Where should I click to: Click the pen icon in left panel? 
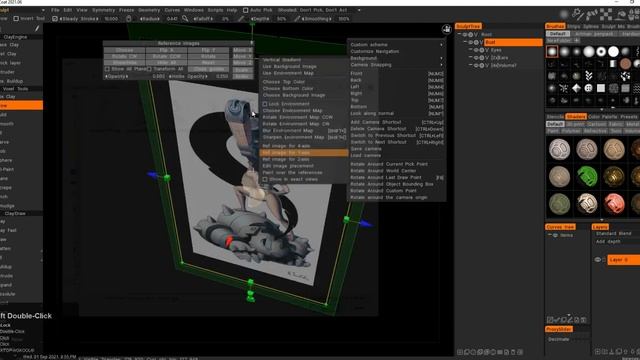tap(37, 28)
